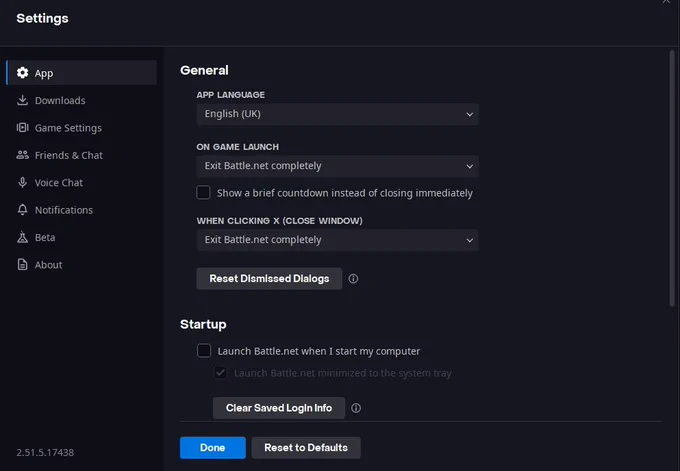
Task: Toggle Launch Battle.net minimized to system tray checkbox
Action: point(220,373)
